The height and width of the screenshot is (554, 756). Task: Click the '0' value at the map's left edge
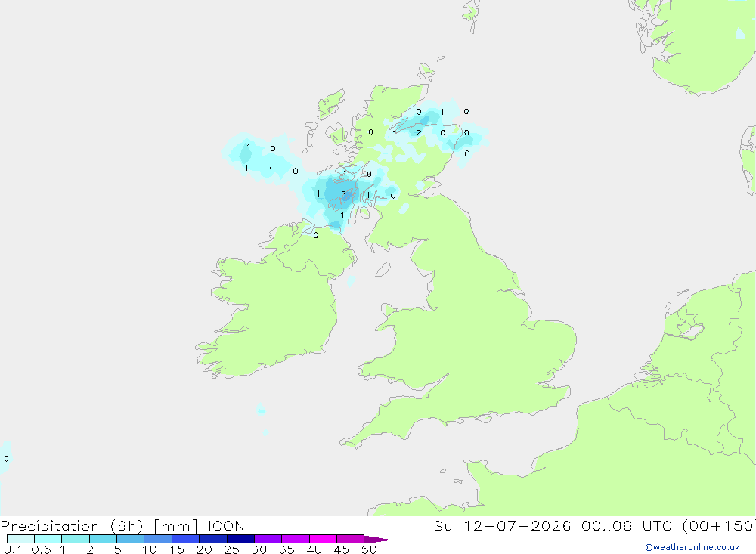(x=6, y=459)
